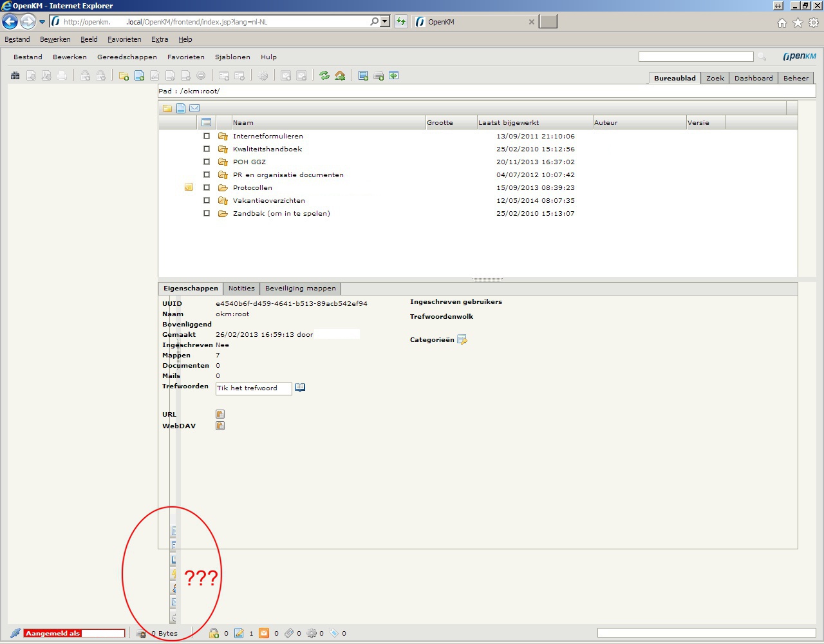The width and height of the screenshot is (824, 644).
Task: Click the Tik het trefwoord input field
Action: point(253,388)
